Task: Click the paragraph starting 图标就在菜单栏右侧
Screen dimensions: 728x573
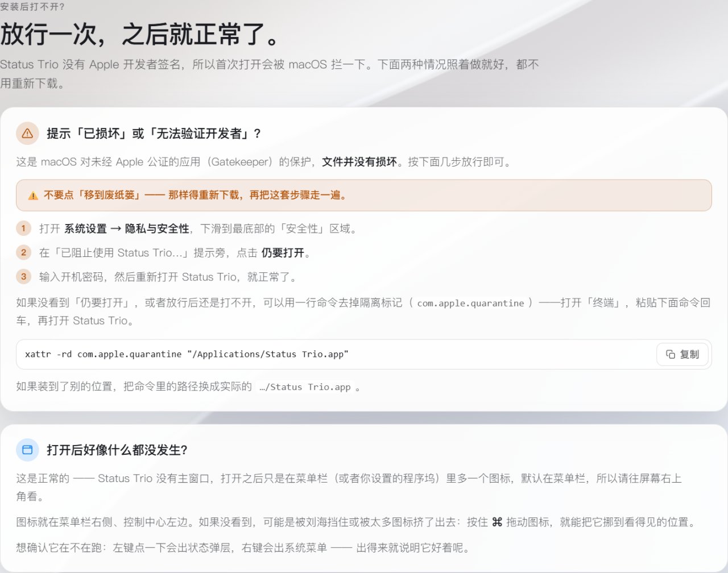Action: (357, 522)
